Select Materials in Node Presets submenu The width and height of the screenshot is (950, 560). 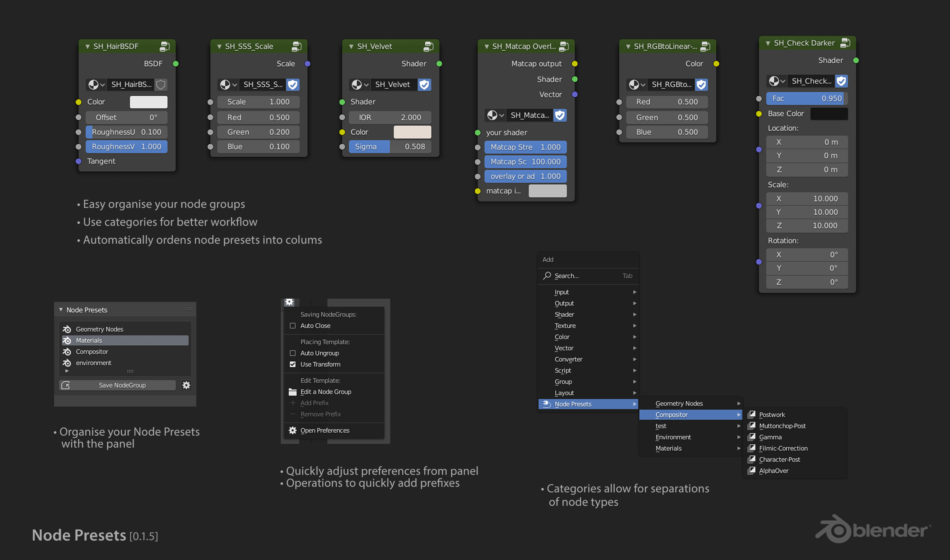coord(668,448)
